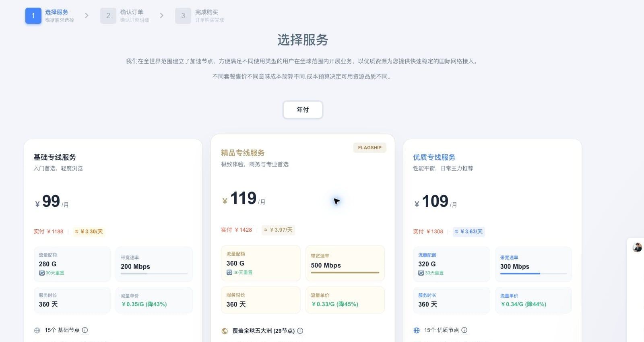Click reset icon under 280 G quota
Viewport: 644px width, 342px height.
click(41, 273)
